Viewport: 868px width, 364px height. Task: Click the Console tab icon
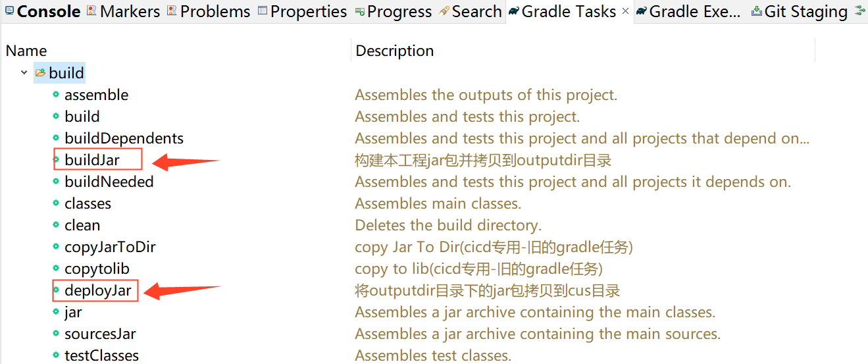(x=9, y=11)
